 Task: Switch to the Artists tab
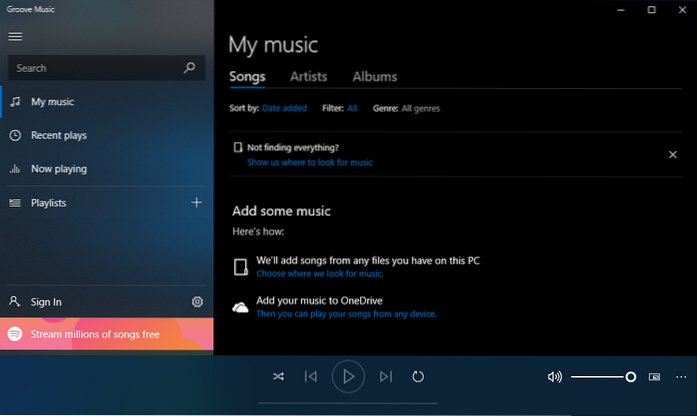point(309,76)
